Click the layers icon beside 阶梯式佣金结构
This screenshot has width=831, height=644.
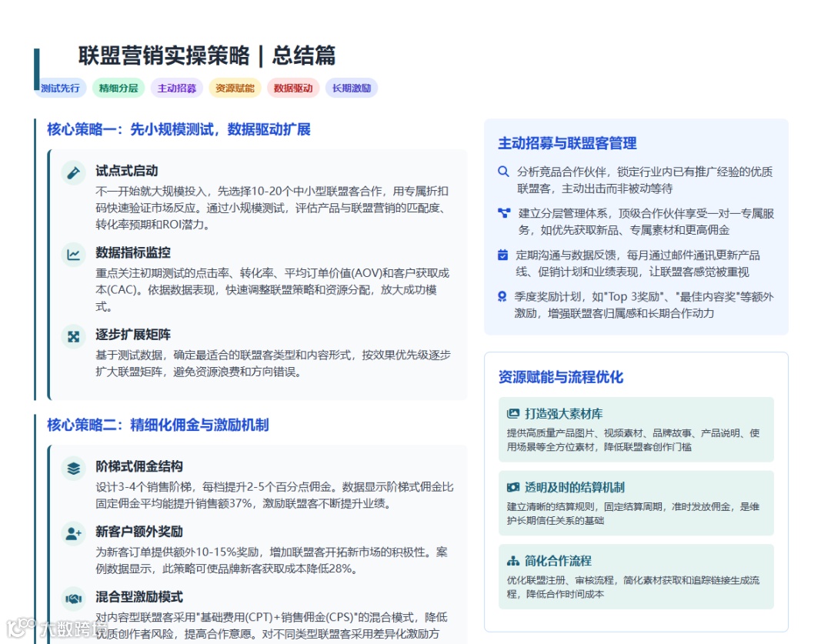tap(74, 469)
